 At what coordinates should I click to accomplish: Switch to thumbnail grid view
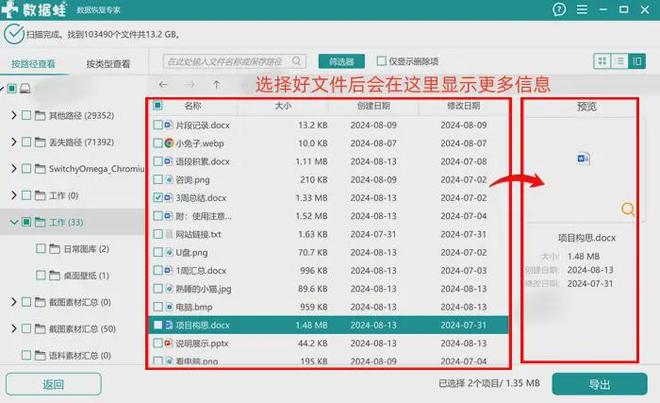(602, 61)
